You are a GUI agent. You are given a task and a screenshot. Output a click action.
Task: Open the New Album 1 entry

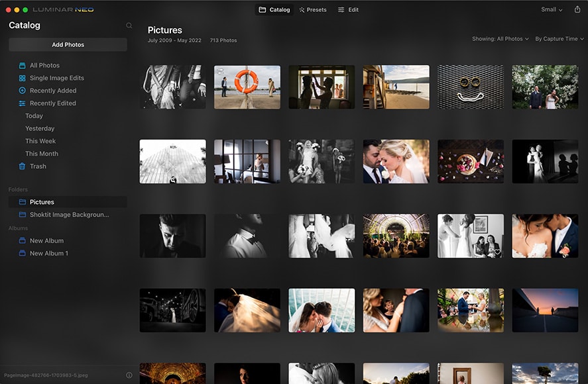[49, 254]
